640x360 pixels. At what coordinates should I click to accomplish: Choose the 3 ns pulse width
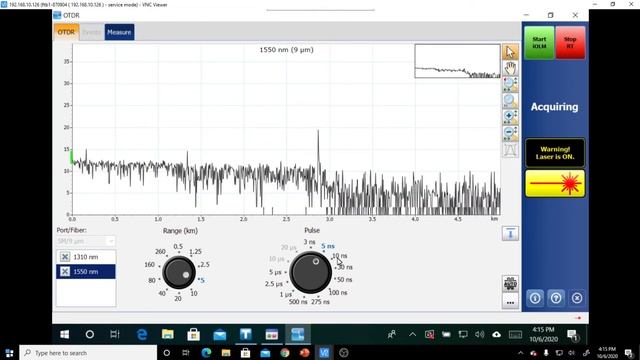[309, 242]
